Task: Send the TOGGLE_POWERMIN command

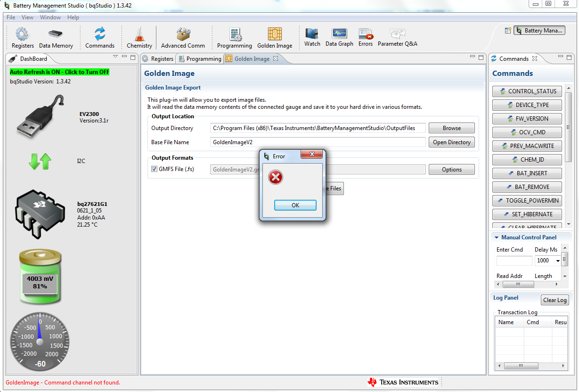Action: click(527, 201)
